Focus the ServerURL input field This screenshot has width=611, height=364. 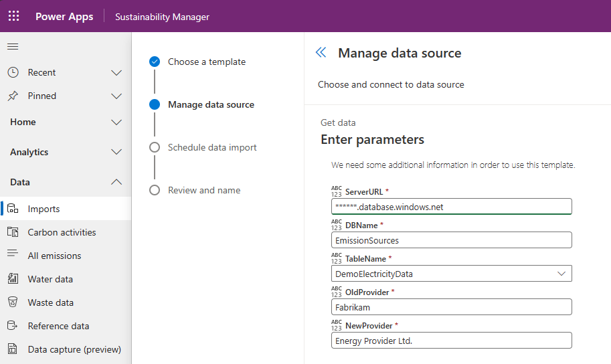pyautogui.click(x=451, y=207)
